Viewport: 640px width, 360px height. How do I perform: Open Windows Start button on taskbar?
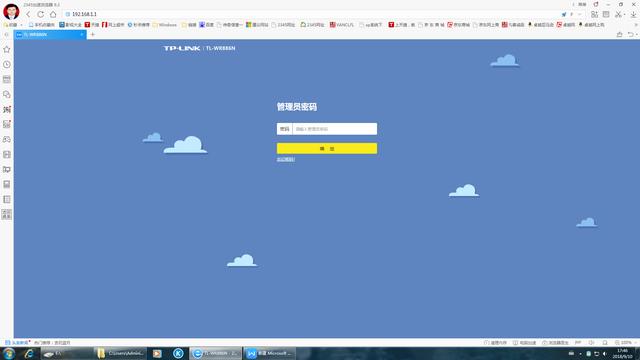click(9, 353)
